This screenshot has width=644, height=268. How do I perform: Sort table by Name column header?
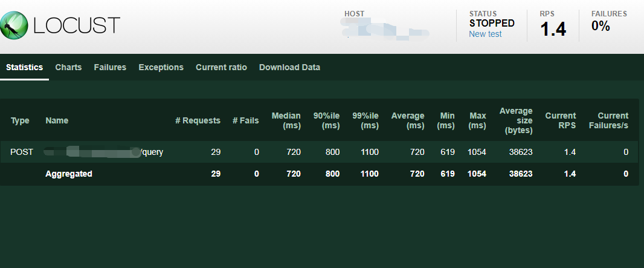(57, 120)
